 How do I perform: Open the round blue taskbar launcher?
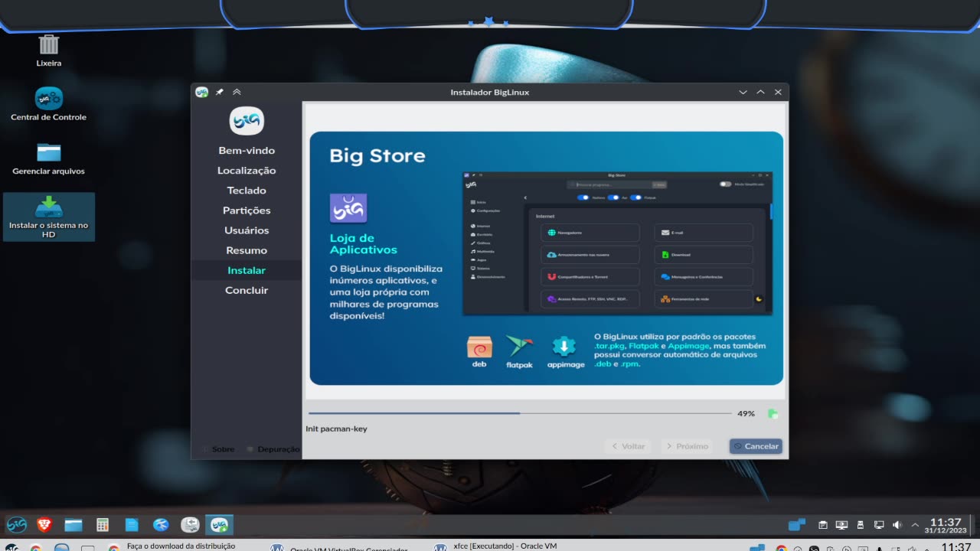tap(161, 524)
